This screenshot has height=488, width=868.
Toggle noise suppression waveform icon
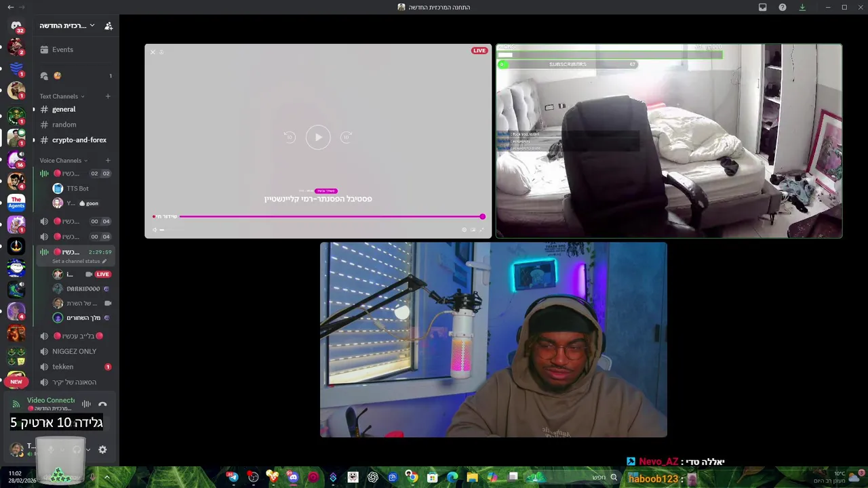pos(86,404)
